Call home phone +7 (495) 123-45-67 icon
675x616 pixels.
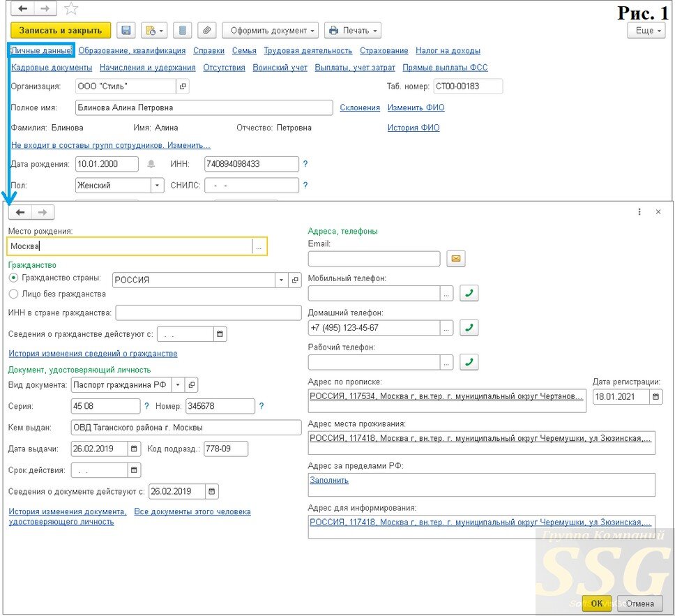[469, 328]
